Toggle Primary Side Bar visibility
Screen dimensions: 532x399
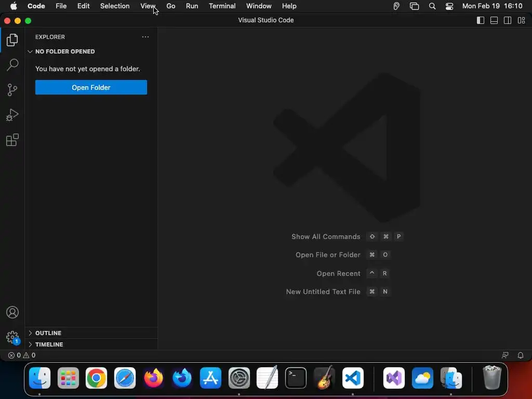pos(481,20)
